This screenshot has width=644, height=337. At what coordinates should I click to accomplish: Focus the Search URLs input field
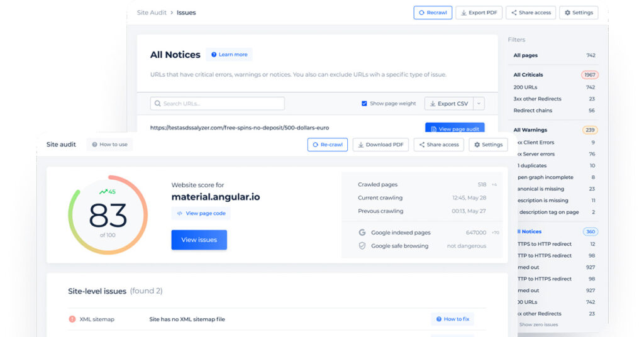(x=217, y=104)
